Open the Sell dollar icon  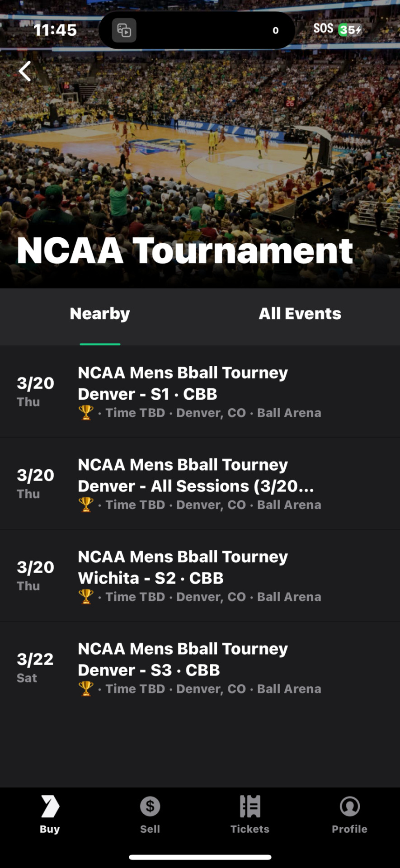(150, 806)
